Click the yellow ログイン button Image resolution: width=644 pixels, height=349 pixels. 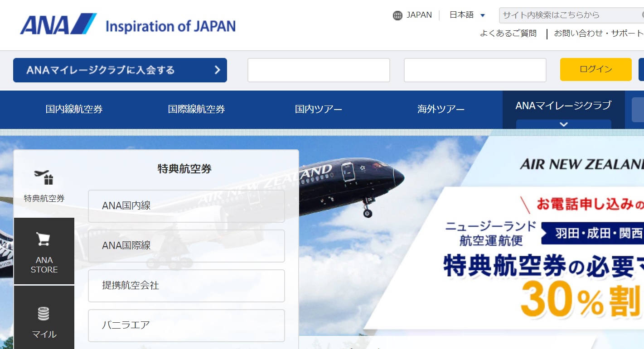[596, 69]
